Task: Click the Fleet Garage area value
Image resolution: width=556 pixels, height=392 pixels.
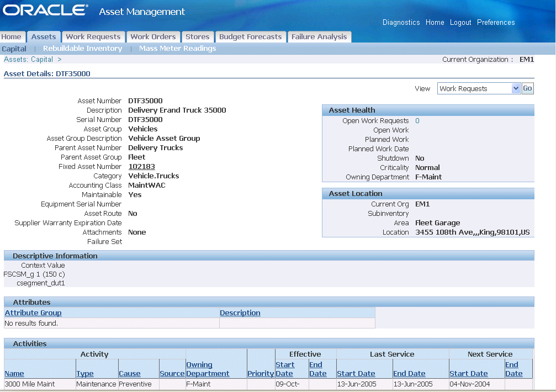Action: [x=437, y=223]
